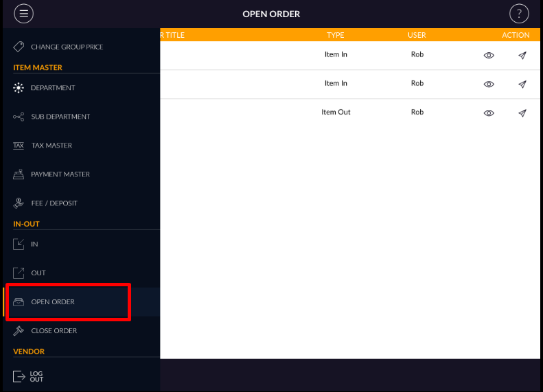This screenshot has width=543, height=392.
Task: Open the hamburger menu button
Action: coord(23,14)
